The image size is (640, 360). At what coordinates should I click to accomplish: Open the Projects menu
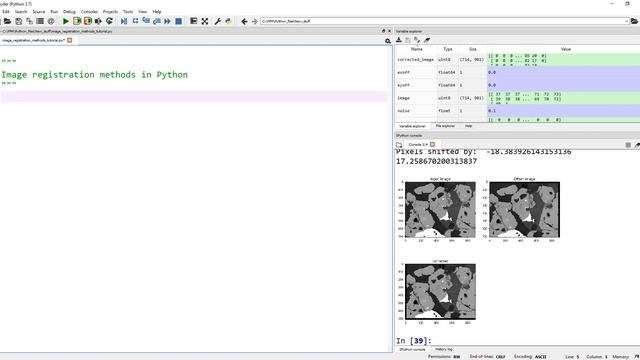[110, 12]
